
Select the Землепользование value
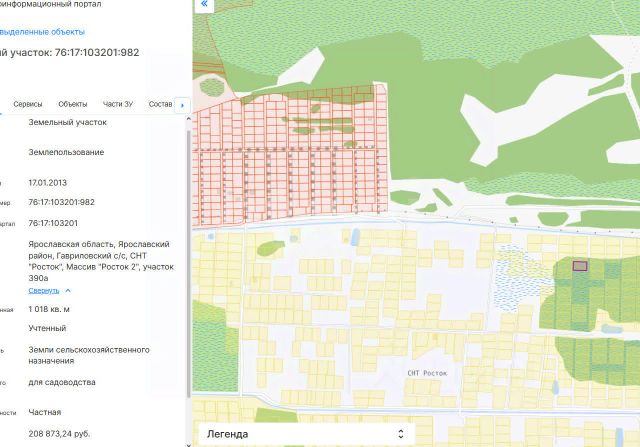coord(66,152)
